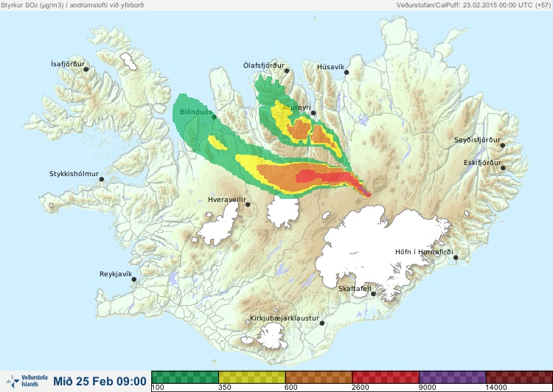This screenshot has width=553, height=392.
Task: Click the Akureyri marker dot
Action: 313,113
